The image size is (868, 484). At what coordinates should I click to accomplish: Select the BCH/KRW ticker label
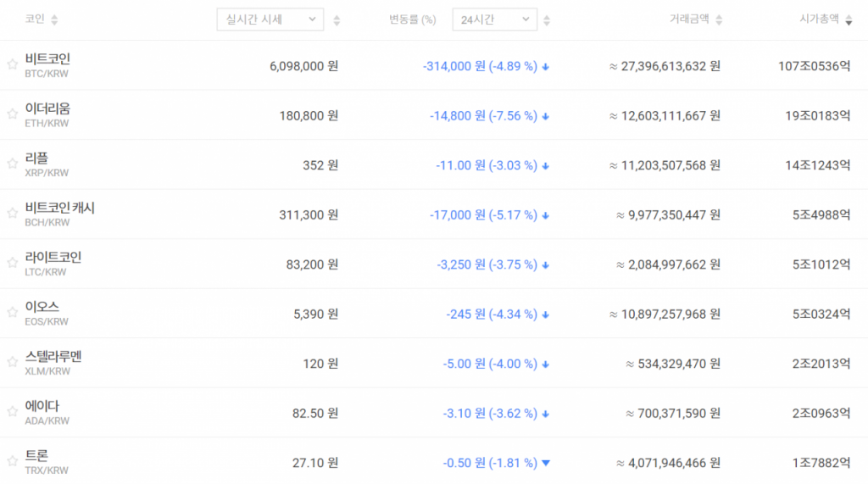47,222
